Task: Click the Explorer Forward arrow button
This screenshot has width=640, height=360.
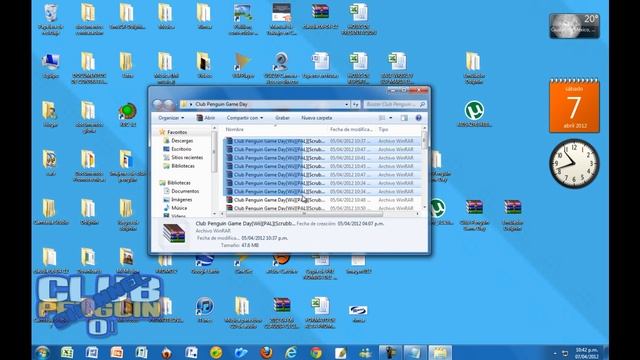Action: coord(169,104)
